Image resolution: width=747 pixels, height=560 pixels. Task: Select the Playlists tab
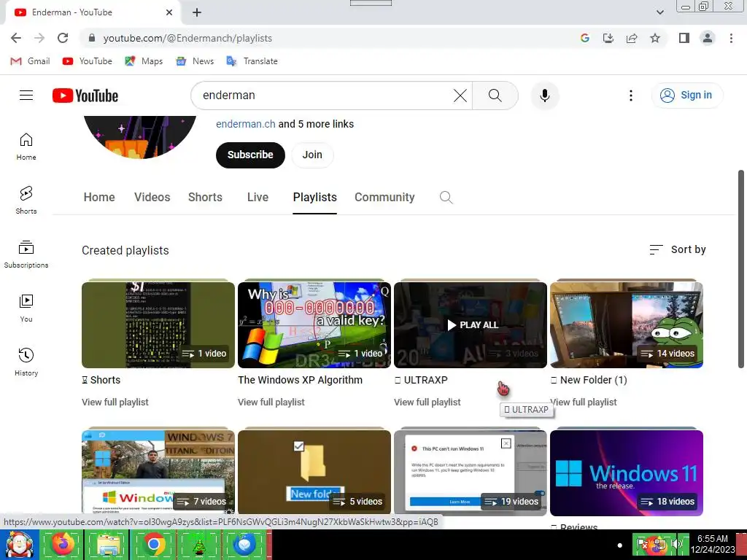point(315,197)
